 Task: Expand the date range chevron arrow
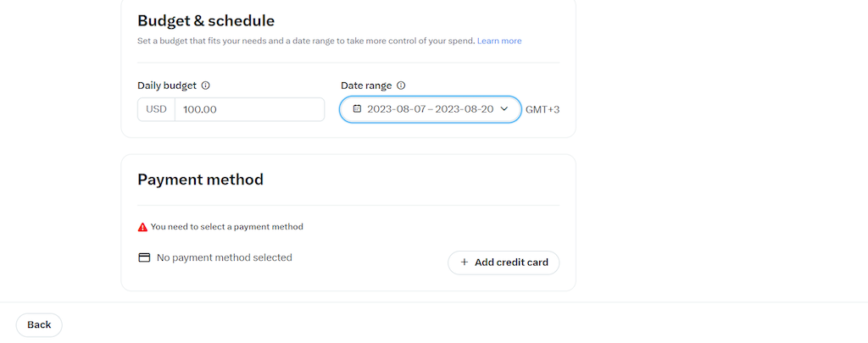[x=504, y=109]
